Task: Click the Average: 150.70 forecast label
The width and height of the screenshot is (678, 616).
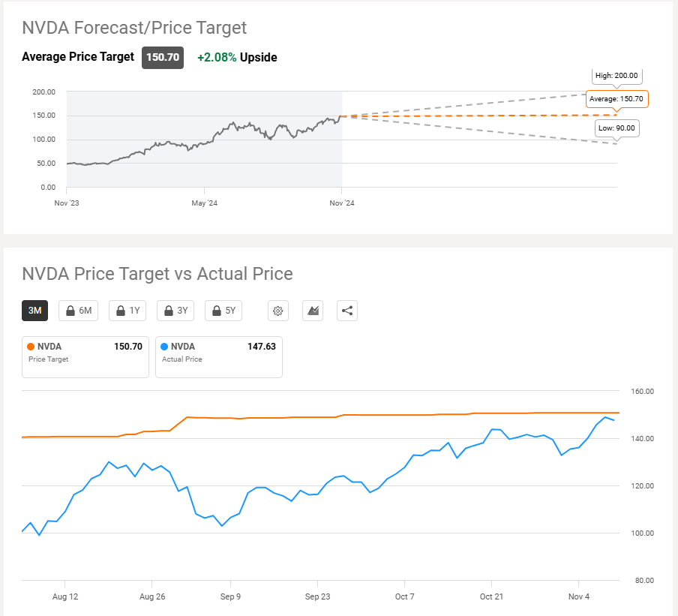Action: coord(616,99)
